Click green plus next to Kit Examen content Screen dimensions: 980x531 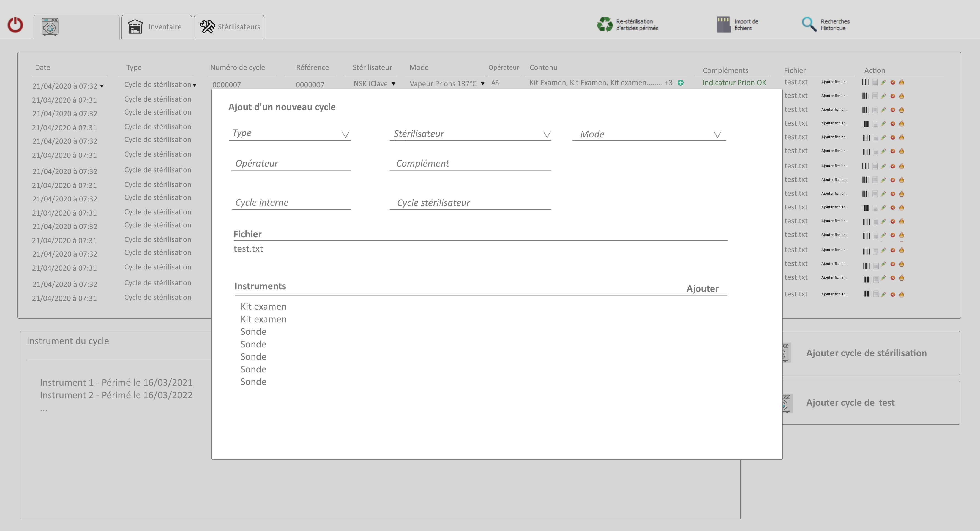tap(681, 83)
